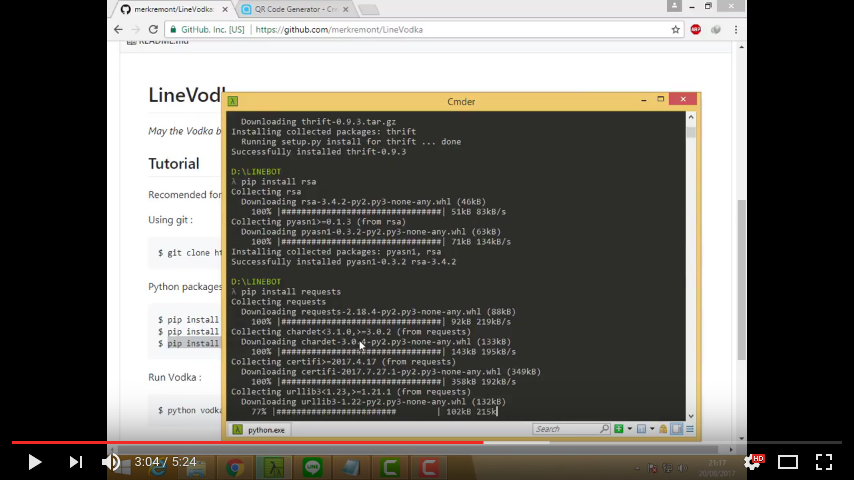Open video settings gear

coord(753,462)
